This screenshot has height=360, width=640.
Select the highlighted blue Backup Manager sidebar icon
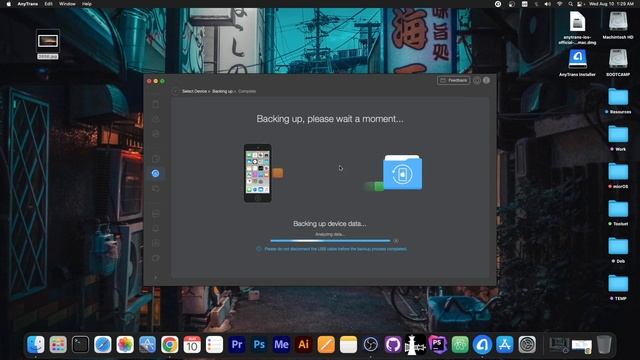tap(156, 173)
